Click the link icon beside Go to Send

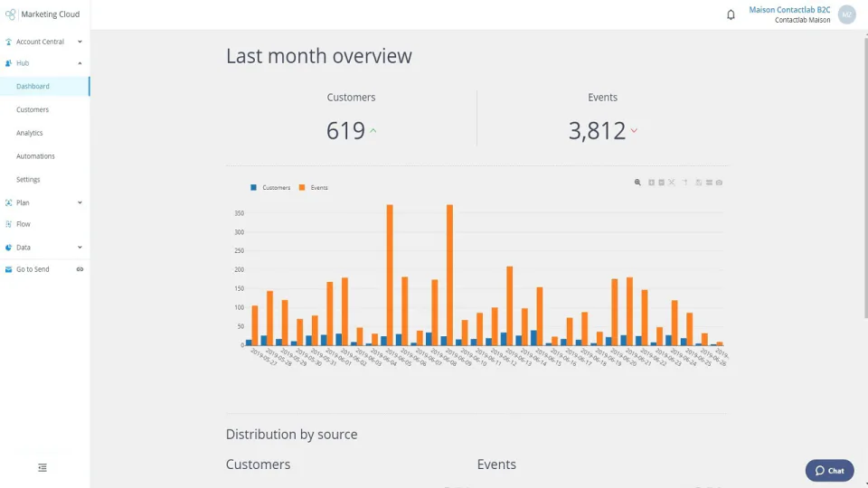[x=80, y=269]
